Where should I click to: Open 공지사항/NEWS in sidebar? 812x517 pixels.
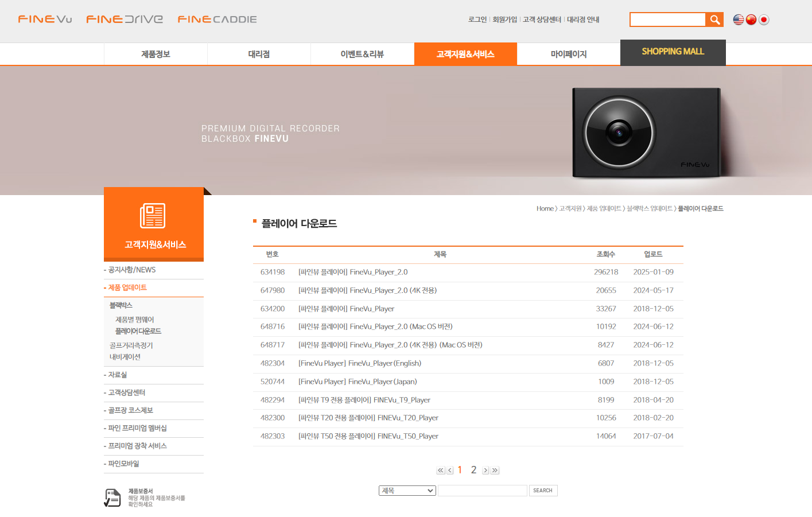coord(132,270)
